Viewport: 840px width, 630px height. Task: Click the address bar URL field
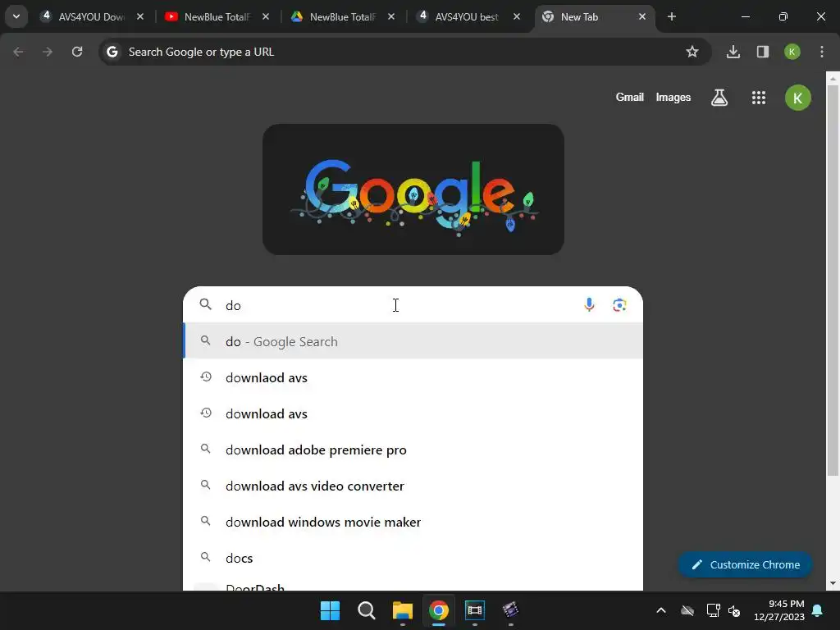[x=404, y=52]
